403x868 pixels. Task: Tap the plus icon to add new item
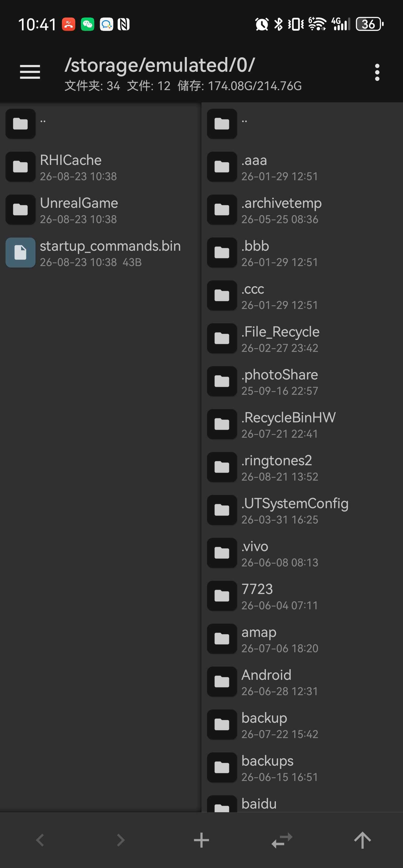(201, 840)
